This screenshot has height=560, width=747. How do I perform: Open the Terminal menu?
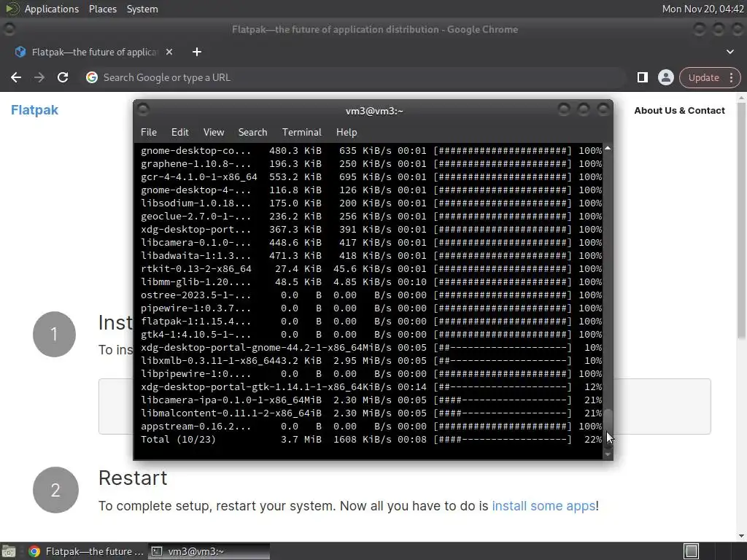point(301,133)
